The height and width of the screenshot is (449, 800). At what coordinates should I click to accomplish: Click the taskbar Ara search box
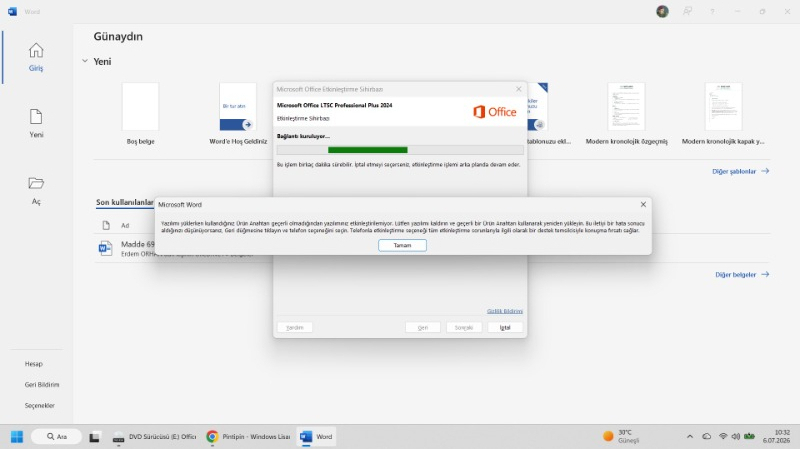click(56, 437)
